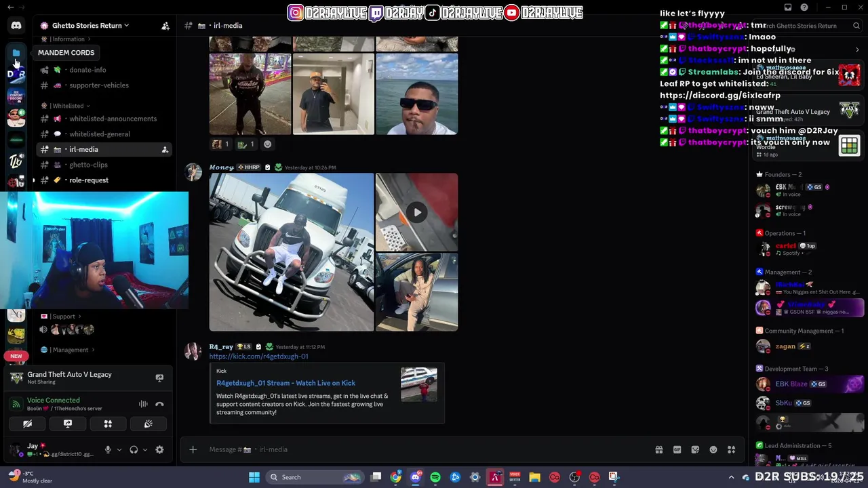Open apps launcher in message bar

(732, 449)
